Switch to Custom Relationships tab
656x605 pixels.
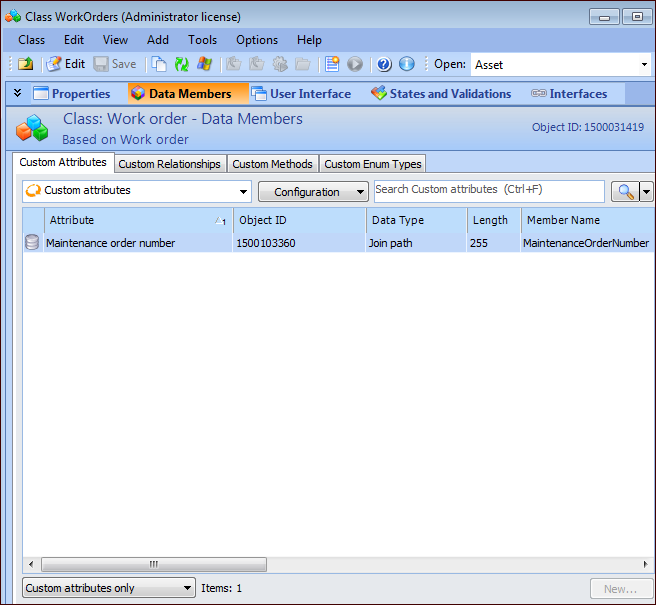coord(169,164)
